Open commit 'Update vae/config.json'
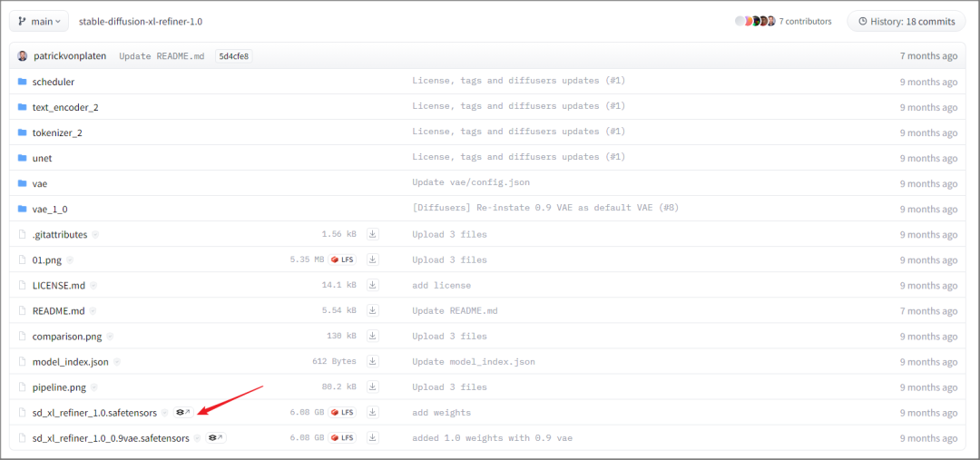Screen dimensions: 980x460 click(471, 182)
